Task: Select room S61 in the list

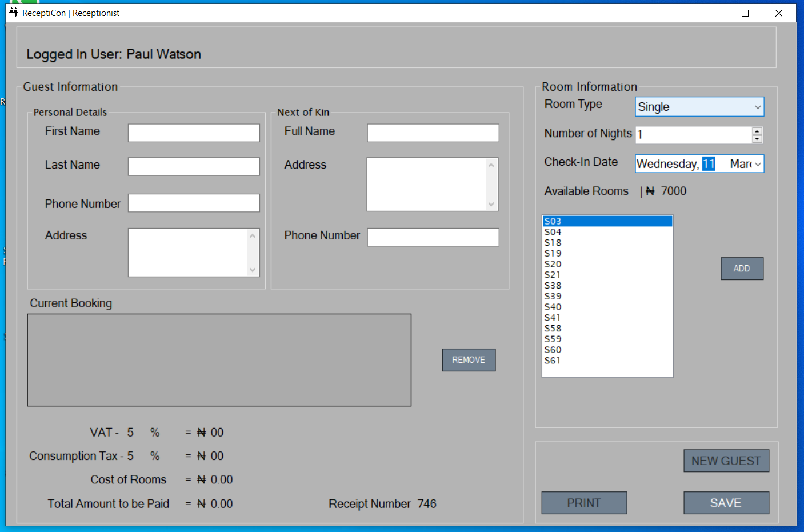Action: pyautogui.click(x=607, y=361)
